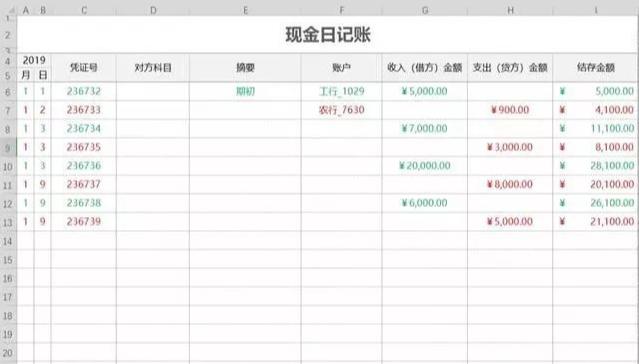The width and height of the screenshot is (639, 364).
Task: Click the 账户 header cell
Action: [x=342, y=68]
